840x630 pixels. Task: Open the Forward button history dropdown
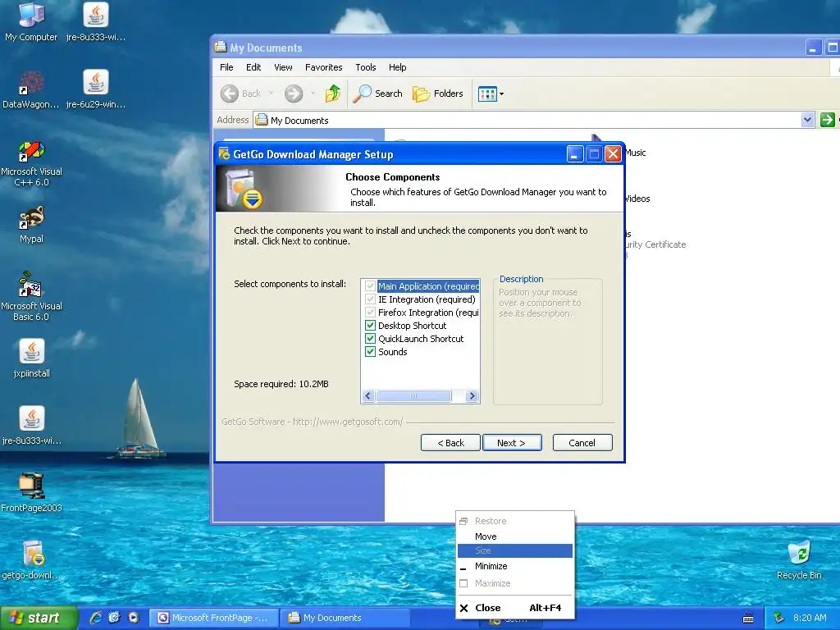pyautogui.click(x=313, y=94)
